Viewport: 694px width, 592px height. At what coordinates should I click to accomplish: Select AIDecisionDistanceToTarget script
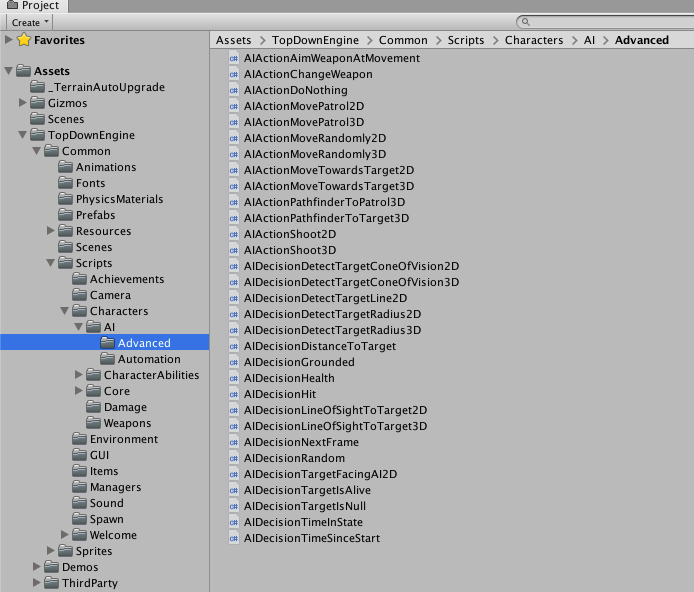click(320, 346)
